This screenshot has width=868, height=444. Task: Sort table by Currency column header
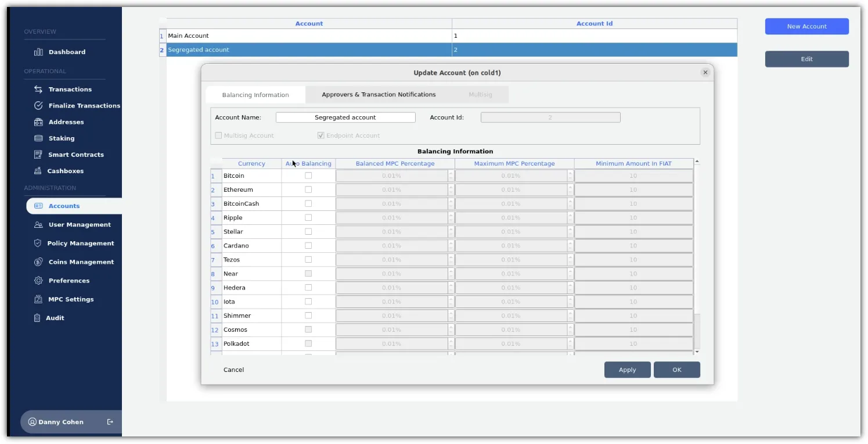251,163
